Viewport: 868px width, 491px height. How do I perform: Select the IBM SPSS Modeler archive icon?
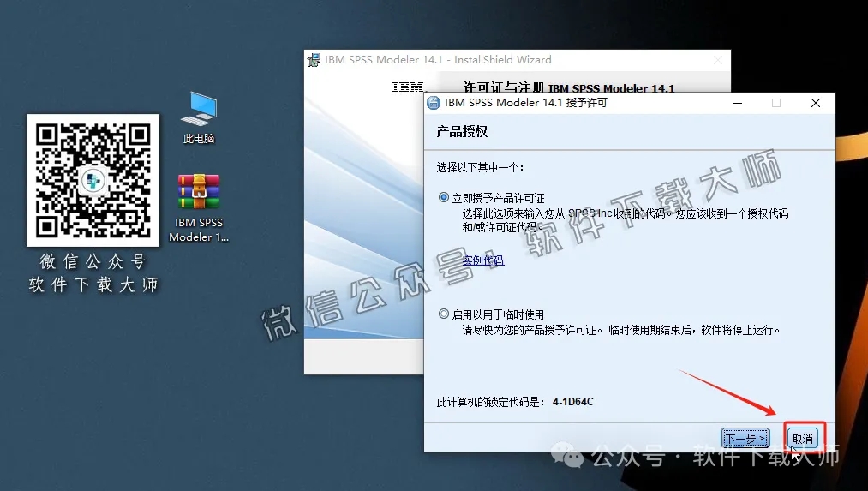click(199, 208)
